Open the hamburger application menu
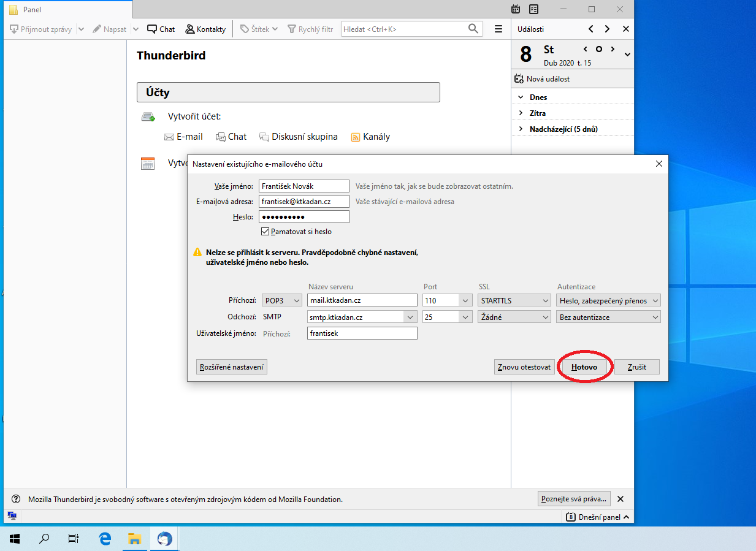This screenshot has height=551, width=756. pos(498,29)
